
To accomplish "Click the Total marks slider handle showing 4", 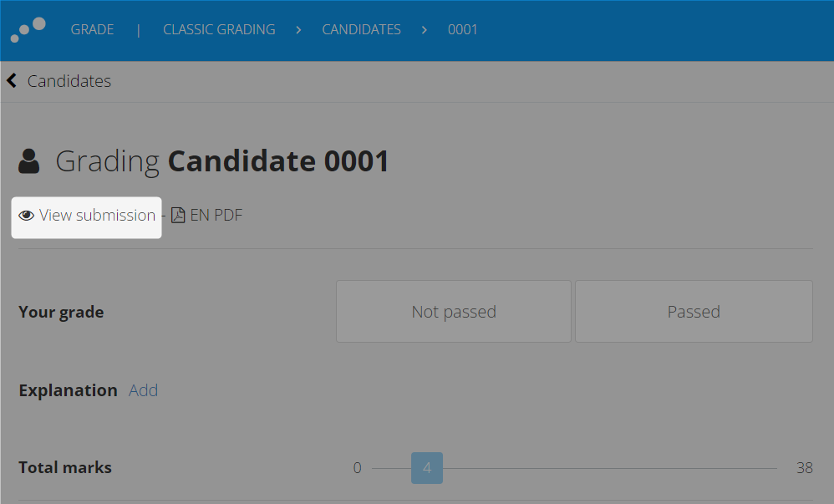I will click(426, 468).
